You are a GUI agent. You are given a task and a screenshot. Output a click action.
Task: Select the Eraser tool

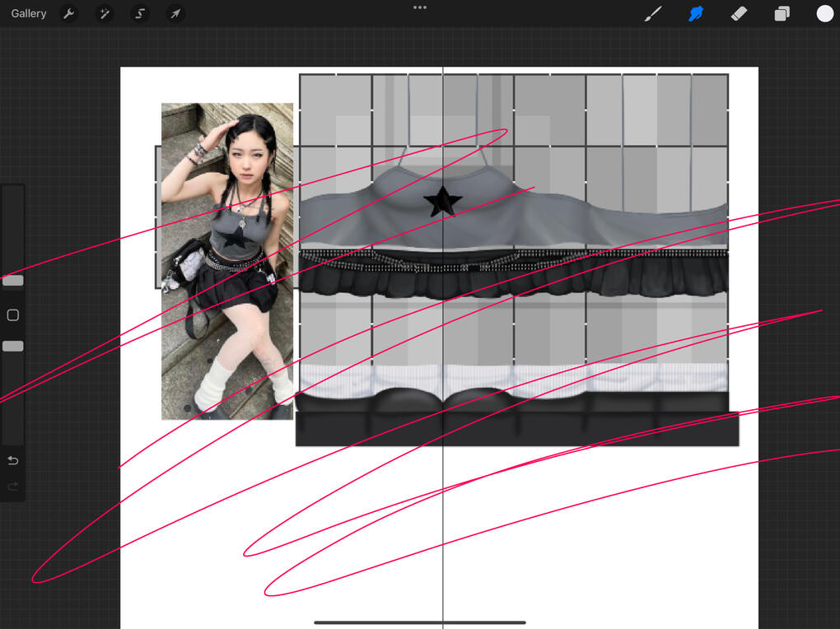pyautogui.click(x=739, y=14)
